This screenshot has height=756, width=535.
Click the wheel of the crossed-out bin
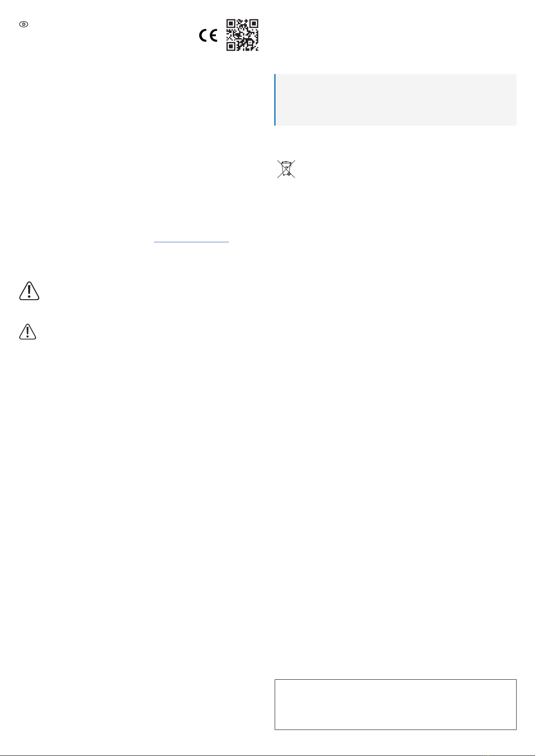[x=289, y=174]
